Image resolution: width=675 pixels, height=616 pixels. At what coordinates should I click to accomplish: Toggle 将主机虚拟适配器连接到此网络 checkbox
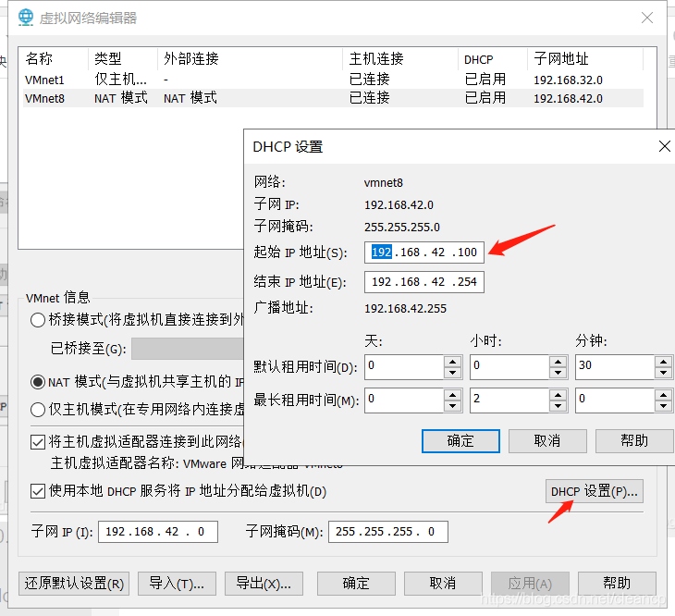click(38, 442)
